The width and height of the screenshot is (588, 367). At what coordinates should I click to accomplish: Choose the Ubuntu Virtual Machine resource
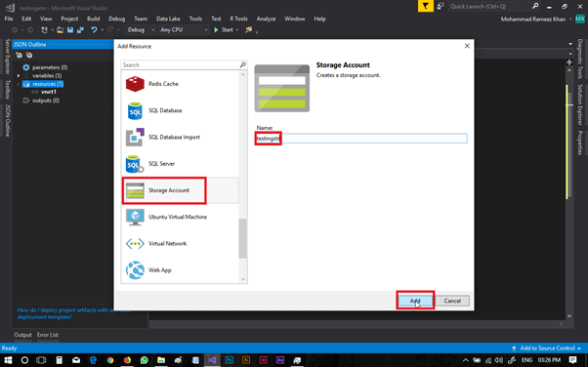coord(180,217)
